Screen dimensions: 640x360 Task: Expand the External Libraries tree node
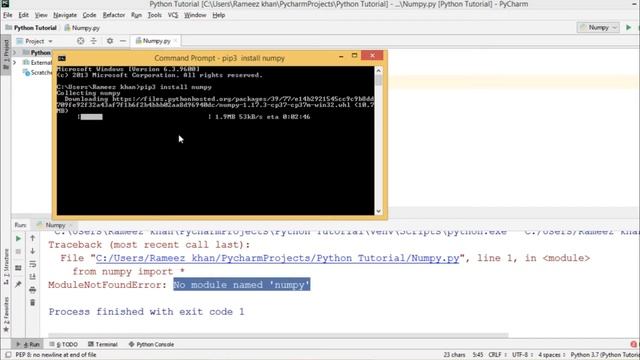14,62
